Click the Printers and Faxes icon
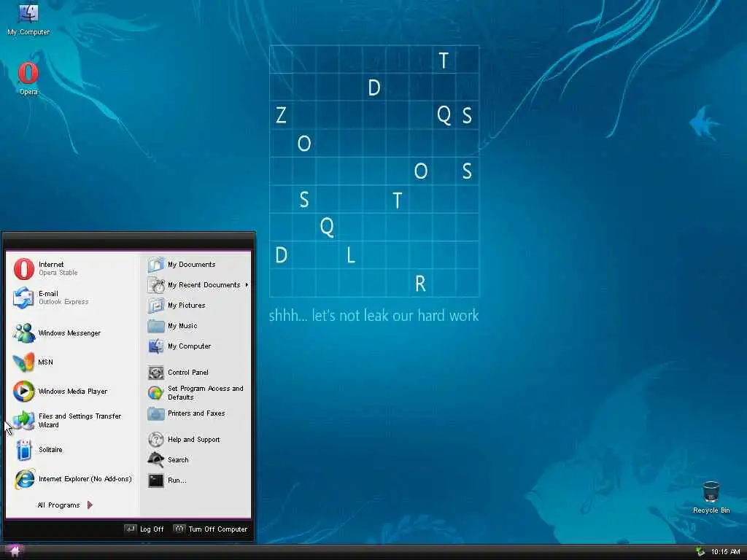 click(x=156, y=413)
